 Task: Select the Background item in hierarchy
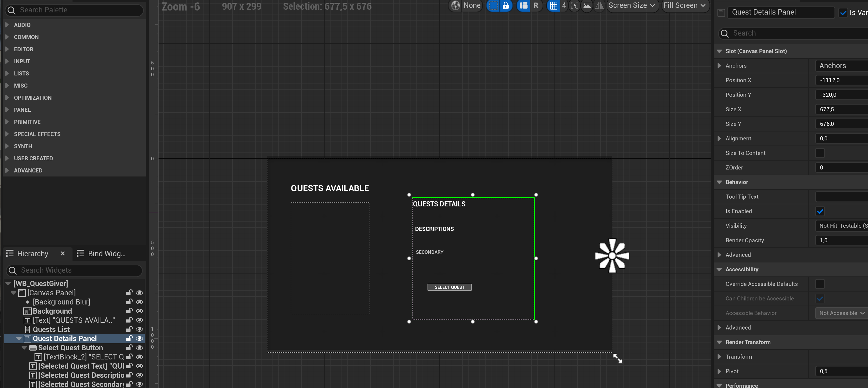[x=52, y=311]
